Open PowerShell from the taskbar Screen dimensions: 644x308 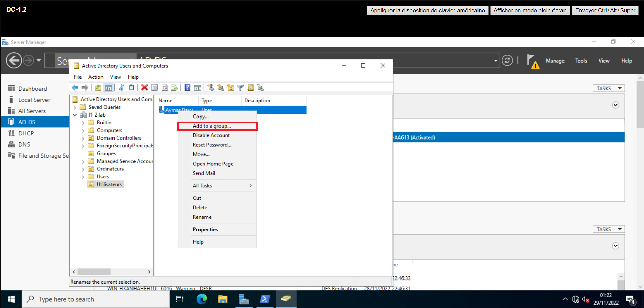point(265,299)
